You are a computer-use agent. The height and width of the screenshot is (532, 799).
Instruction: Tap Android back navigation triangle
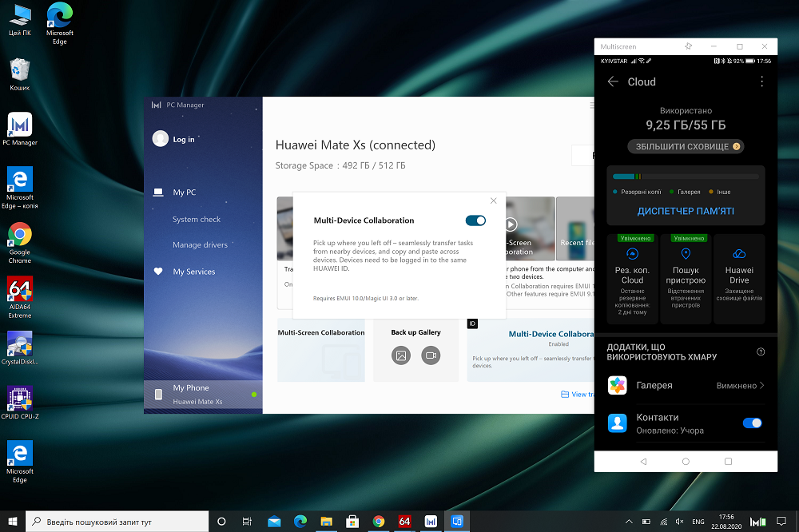point(643,462)
